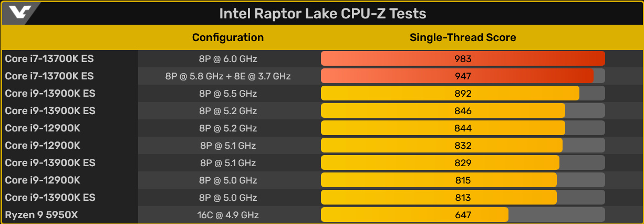The height and width of the screenshot is (224, 644).
Task: Click the bar with score 813
Action: click(x=439, y=197)
